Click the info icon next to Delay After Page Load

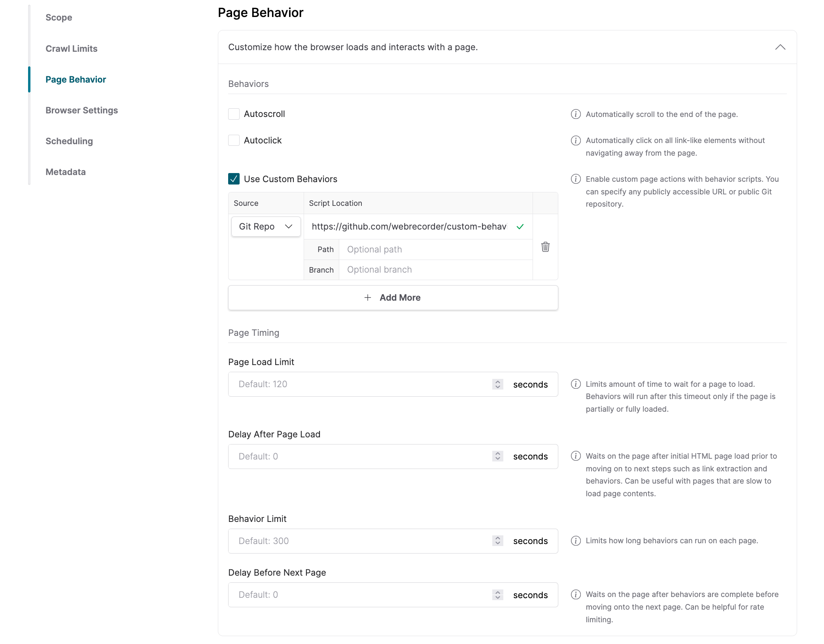coord(576,456)
